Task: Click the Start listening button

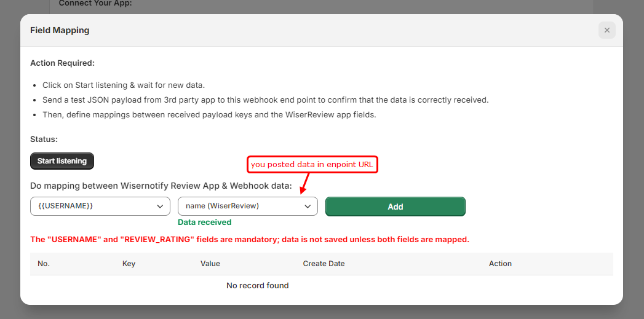Action: [x=62, y=161]
